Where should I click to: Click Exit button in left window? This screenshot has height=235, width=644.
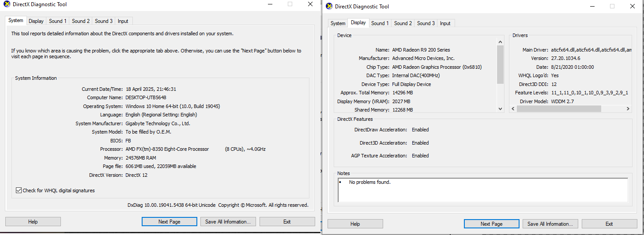[287, 222]
